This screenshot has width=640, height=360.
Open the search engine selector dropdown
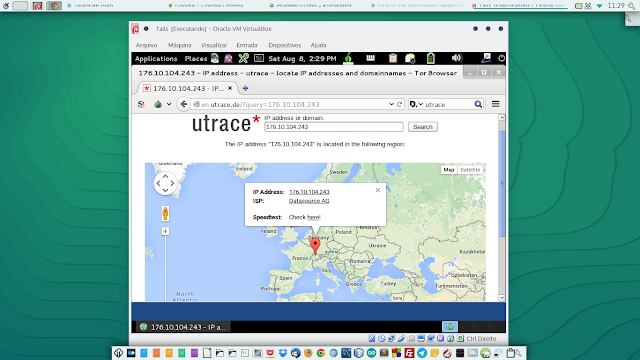416,104
